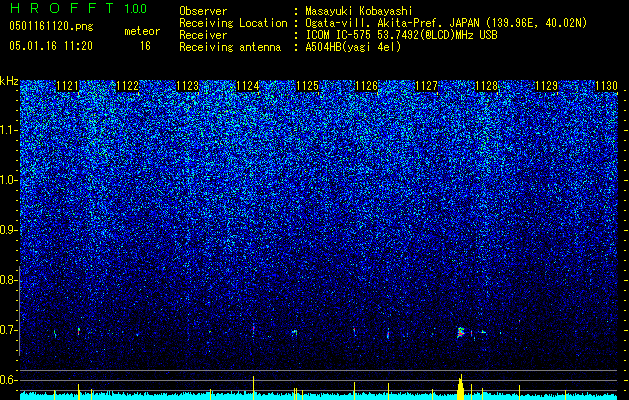The width and height of the screenshot is (629, 400).
Task: Click the 0.6 kHz axis label
Action: [8, 380]
